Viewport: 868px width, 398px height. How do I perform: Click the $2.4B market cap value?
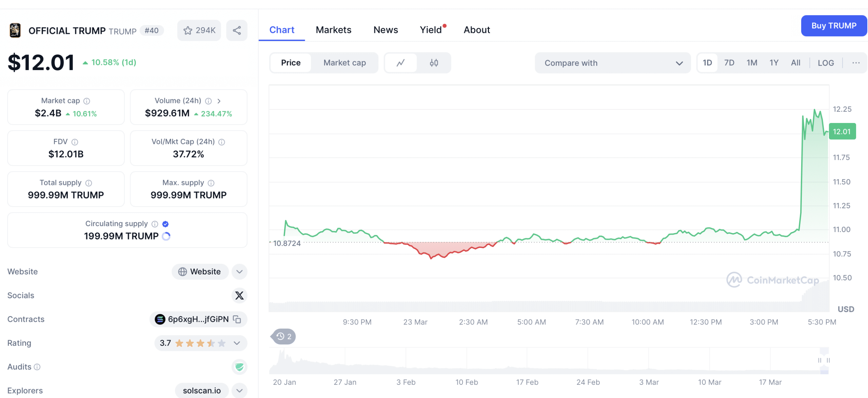coord(48,113)
